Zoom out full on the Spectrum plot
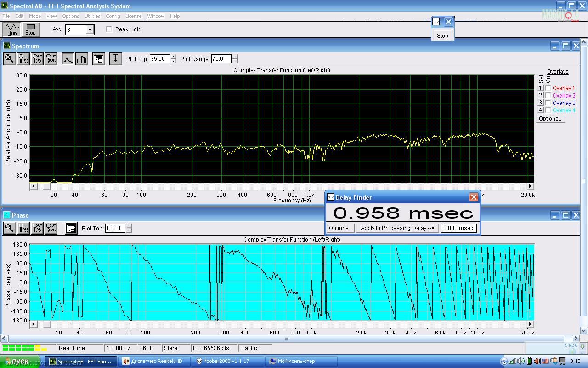The width and height of the screenshot is (588, 368). tap(51, 59)
